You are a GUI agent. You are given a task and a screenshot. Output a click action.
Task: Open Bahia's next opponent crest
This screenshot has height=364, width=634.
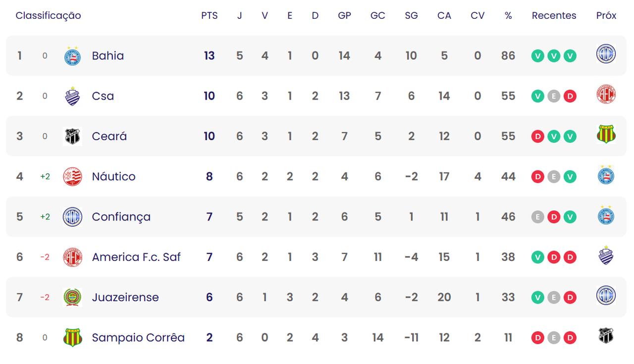click(x=606, y=54)
